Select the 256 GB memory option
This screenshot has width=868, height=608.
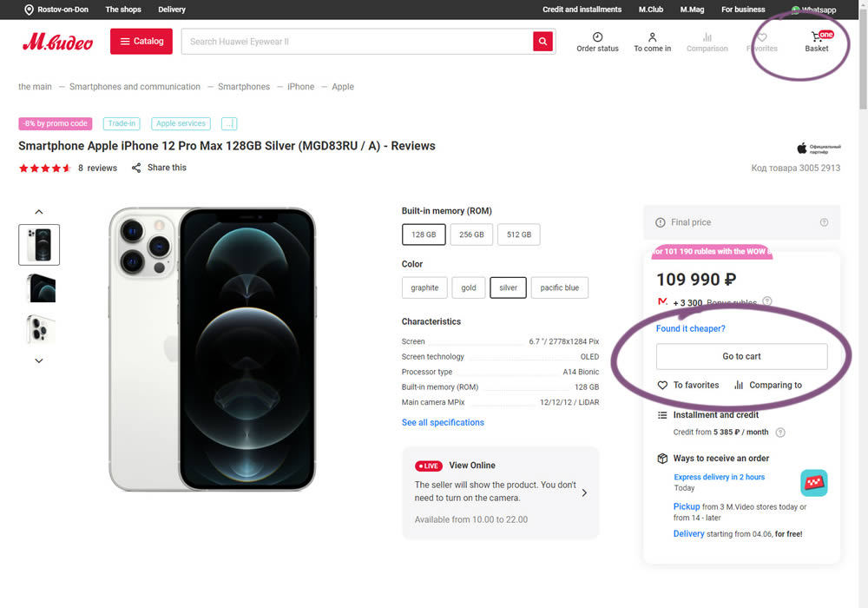coord(471,235)
